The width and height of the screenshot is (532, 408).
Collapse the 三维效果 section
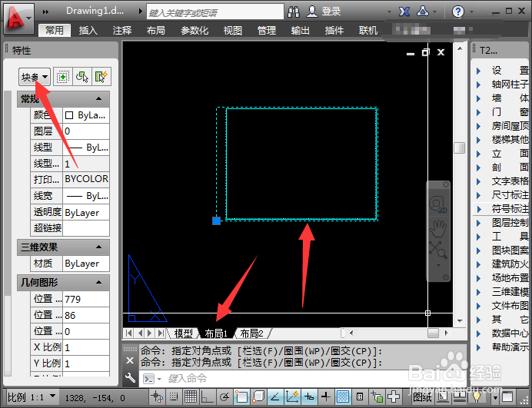(x=98, y=247)
